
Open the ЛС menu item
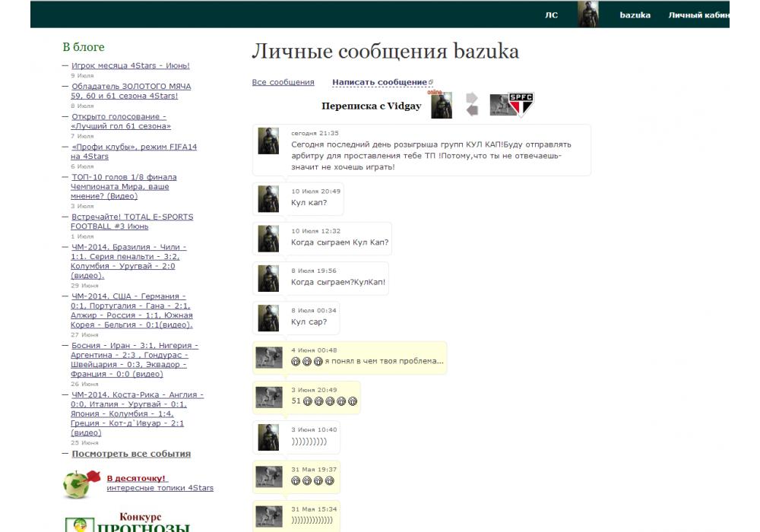pyautogui.click(x=551, y=15)
